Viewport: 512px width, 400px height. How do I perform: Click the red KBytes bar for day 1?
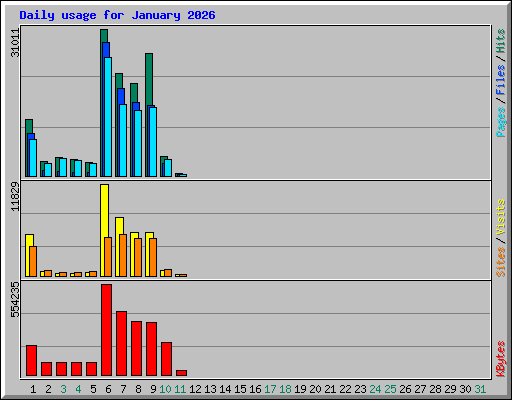click(31, 361)
